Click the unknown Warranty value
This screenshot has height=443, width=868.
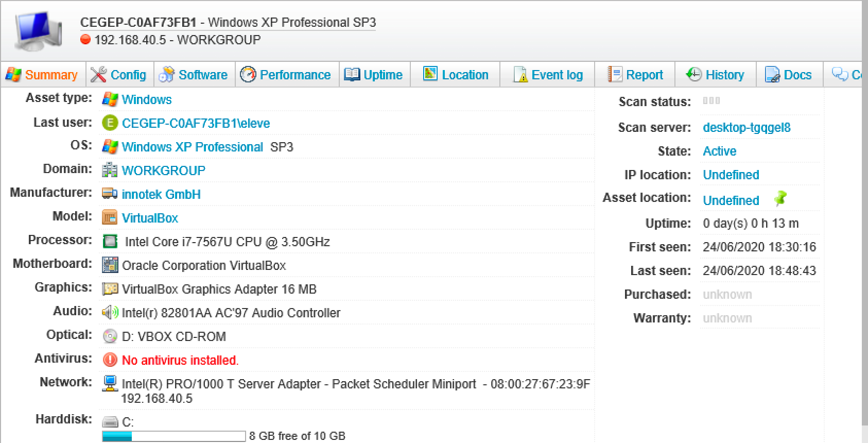tap(727, 318)
